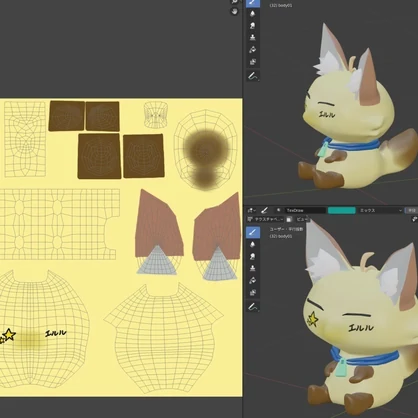Click (32) body01 label in lower viewport
Image resolution: width=418 pixels, height=418 pixels.
[x=281, y=236]
